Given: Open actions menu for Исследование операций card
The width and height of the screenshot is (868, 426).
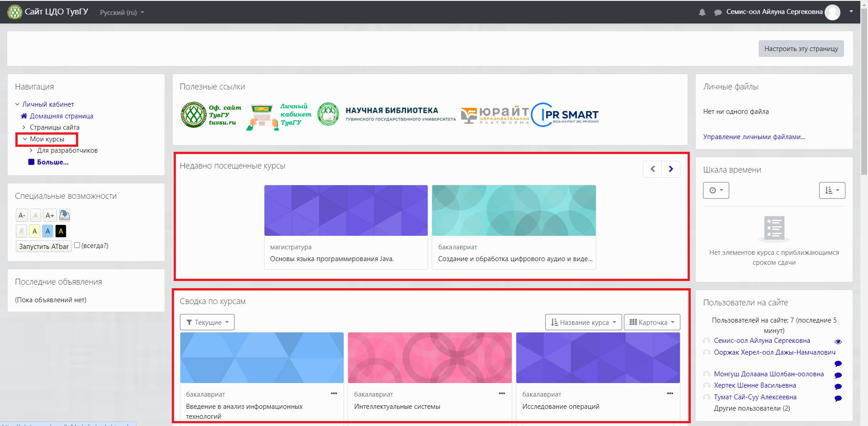Looking at the screenshot, I should click(x=670, y=393).
